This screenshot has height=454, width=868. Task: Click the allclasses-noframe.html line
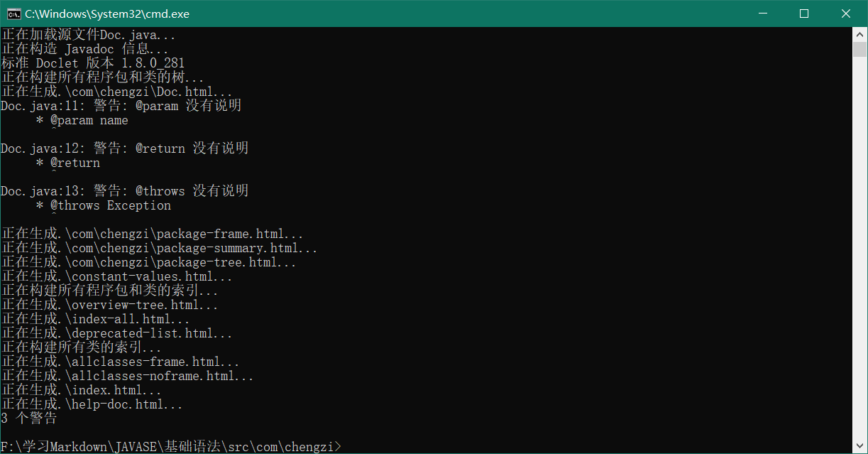127,376
